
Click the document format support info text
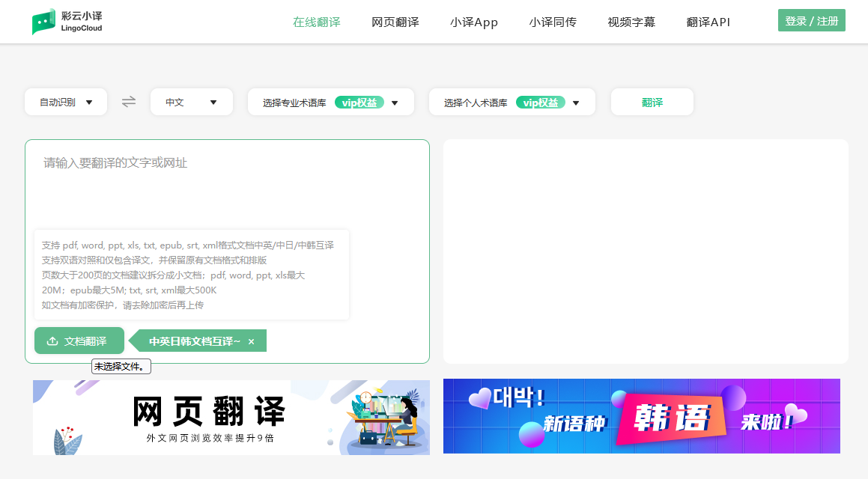192,275
